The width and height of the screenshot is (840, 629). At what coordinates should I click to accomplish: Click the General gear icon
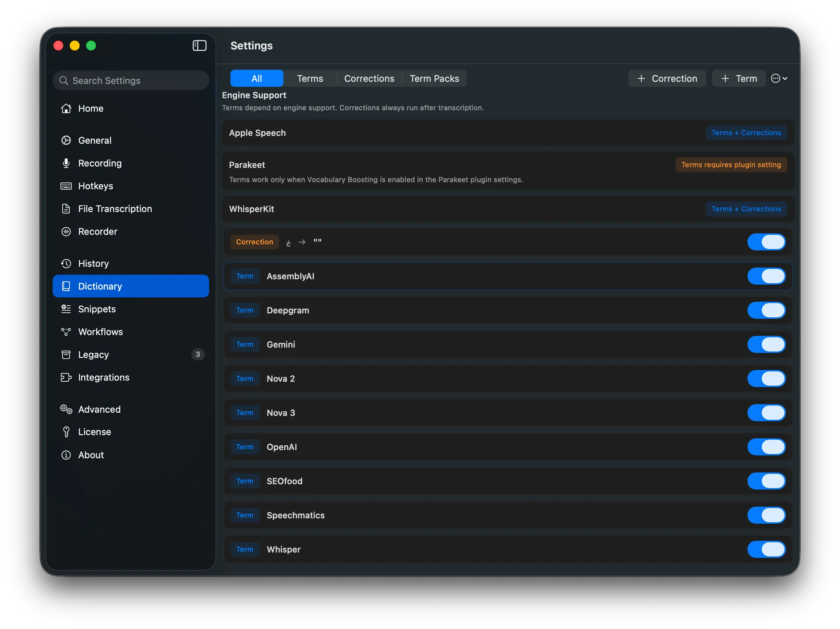tap(66, 141)
